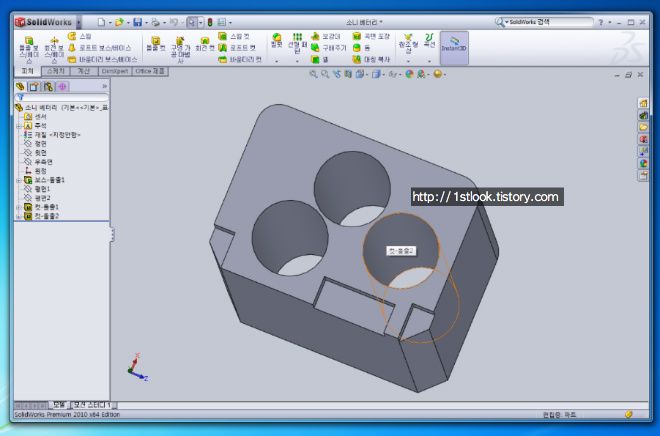The image size is (660, 436).
Task: Switch to PropertyManager panel tab
Action: [34, 87]
